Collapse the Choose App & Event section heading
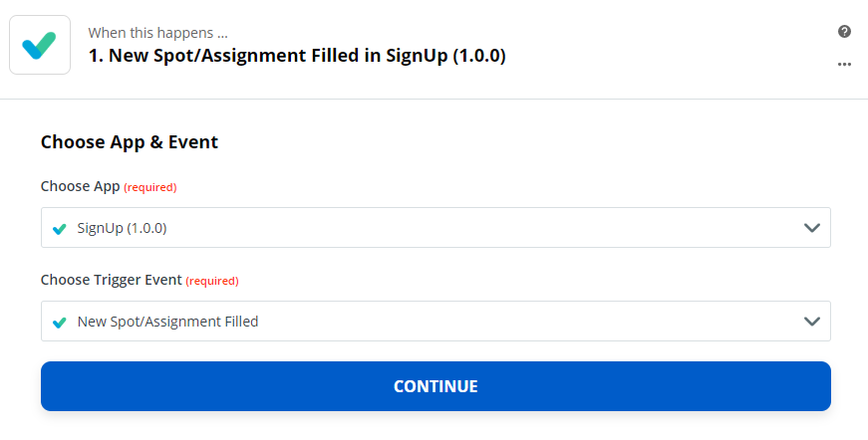 [x=130, y=141]
